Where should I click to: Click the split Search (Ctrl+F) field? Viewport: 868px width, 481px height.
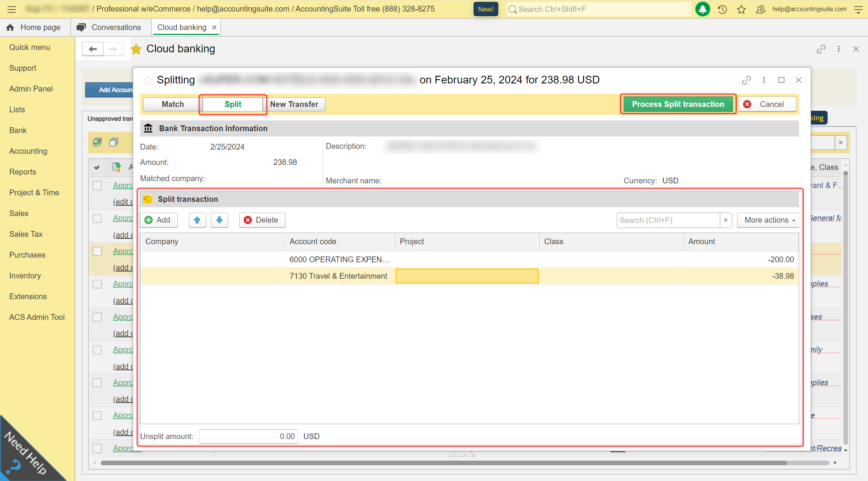point(668,220)
